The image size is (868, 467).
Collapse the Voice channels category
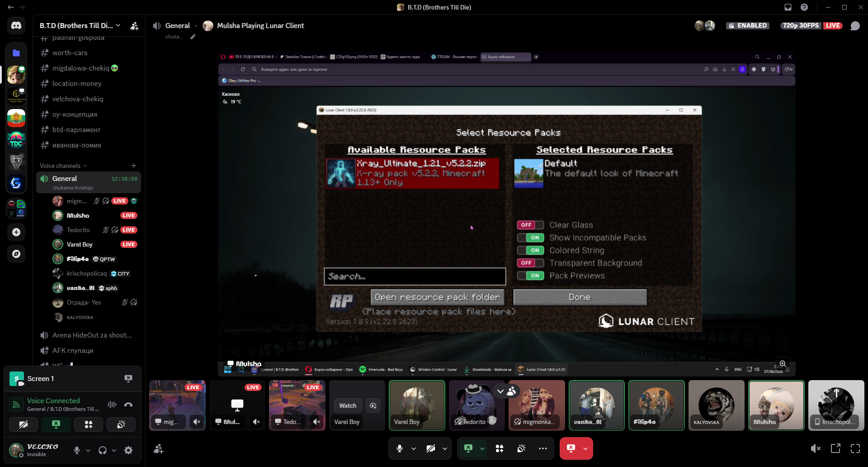pyautogui.click(x=63, y=166)
